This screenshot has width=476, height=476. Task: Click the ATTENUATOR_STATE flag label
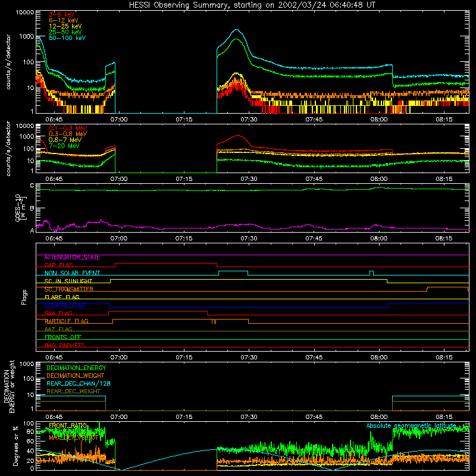point(72,258)
